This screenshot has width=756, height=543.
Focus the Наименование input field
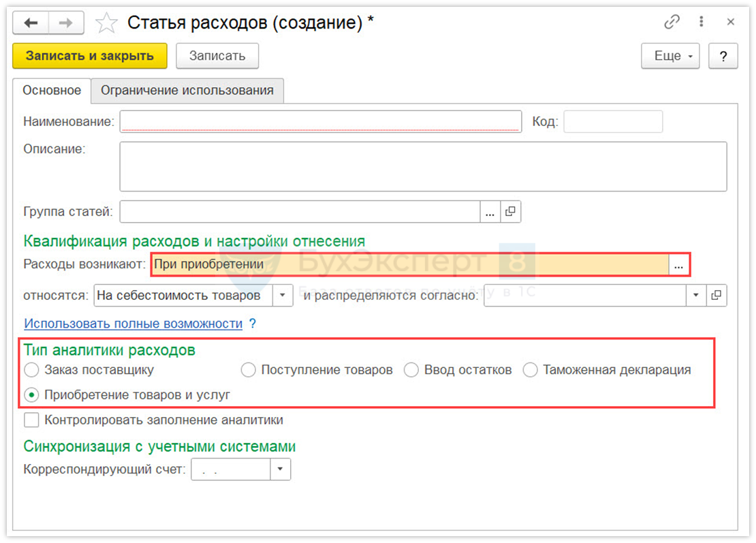tap(321, 121)
